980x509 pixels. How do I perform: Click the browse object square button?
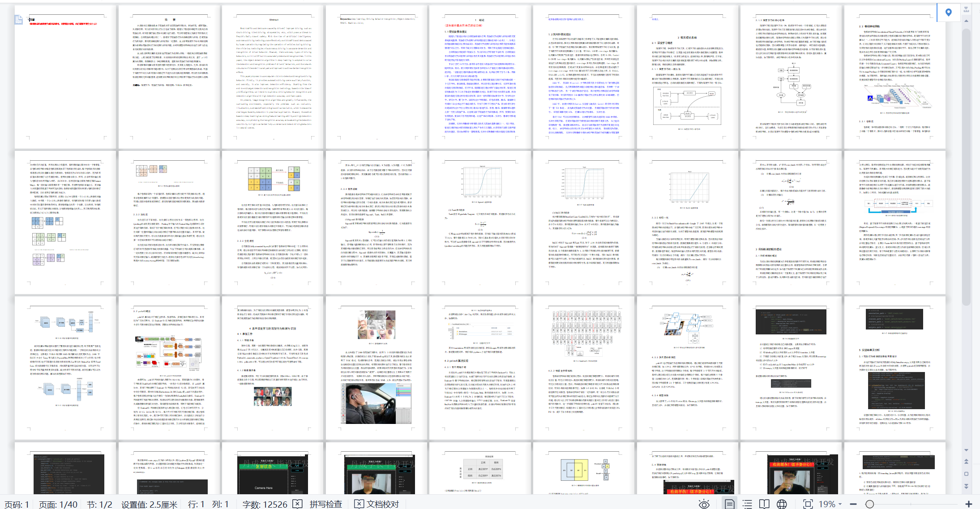(x=966, y=474)
